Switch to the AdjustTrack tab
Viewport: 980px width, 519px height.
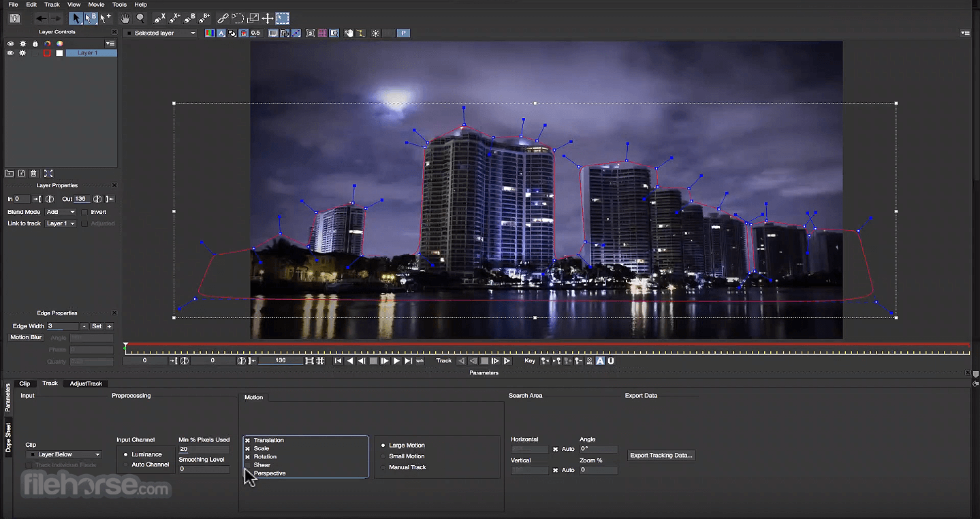(x=86, y=383)
